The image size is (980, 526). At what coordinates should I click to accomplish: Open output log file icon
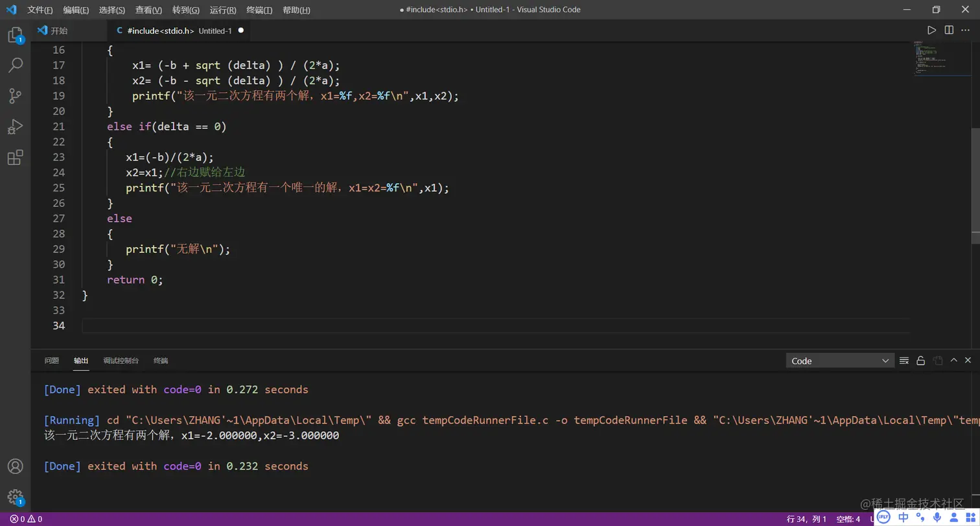coord(937,361)
